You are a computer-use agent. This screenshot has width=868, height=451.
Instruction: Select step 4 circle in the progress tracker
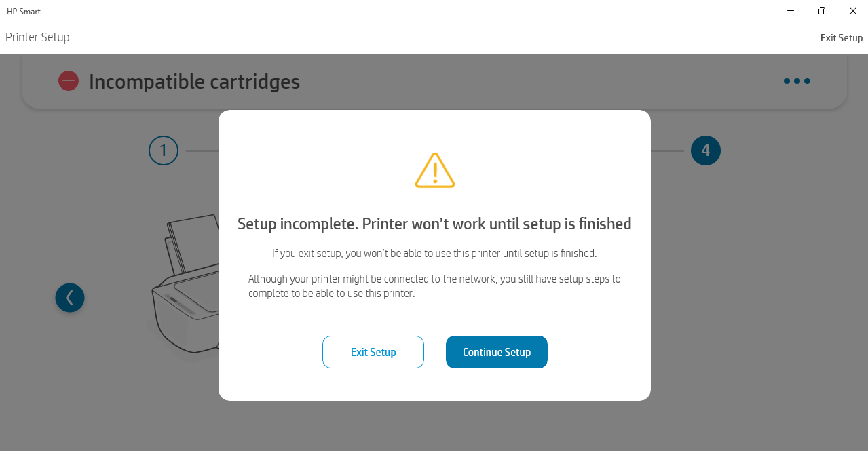click(706, 151)
